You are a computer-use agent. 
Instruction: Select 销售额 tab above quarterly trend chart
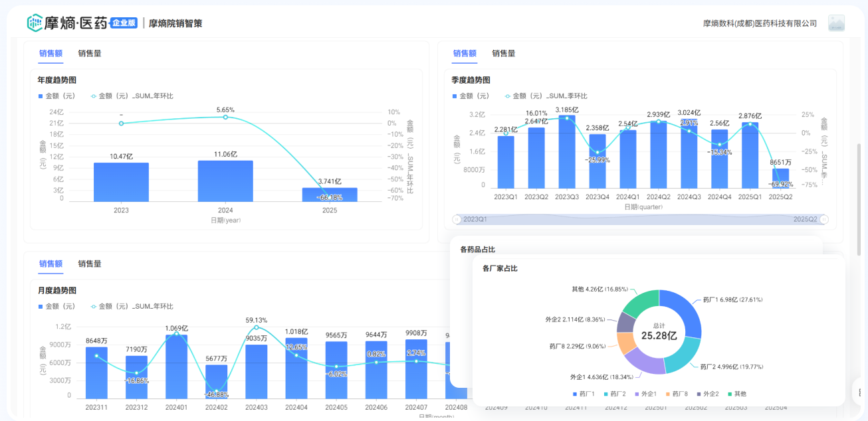coord(465,54)
